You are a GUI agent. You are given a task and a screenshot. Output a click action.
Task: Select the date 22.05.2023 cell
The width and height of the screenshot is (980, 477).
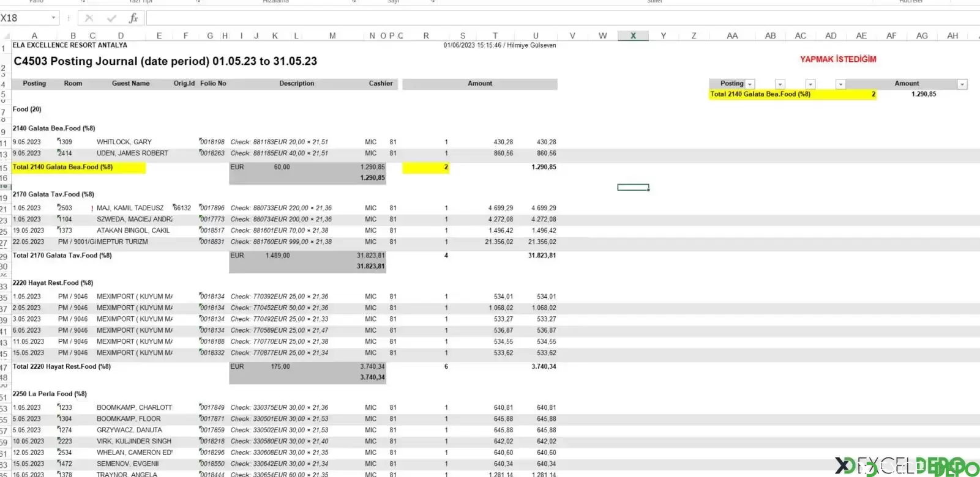[x=28, y=242]
